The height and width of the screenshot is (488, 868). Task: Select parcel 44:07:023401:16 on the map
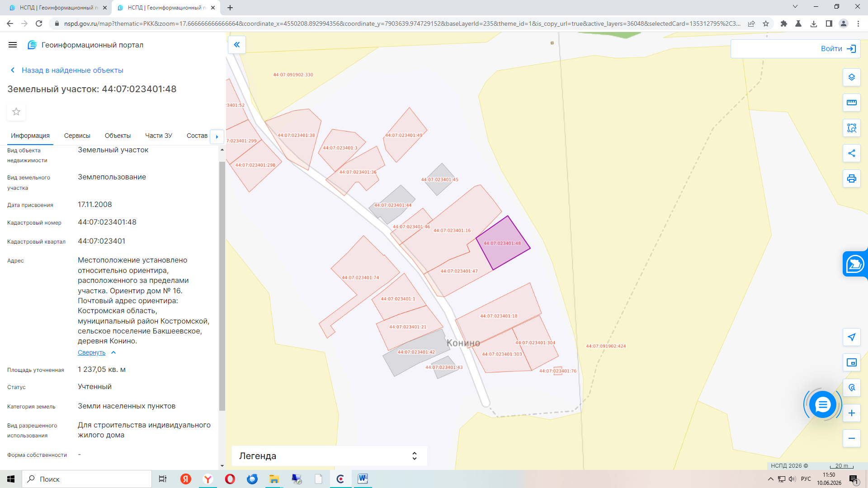452,230
